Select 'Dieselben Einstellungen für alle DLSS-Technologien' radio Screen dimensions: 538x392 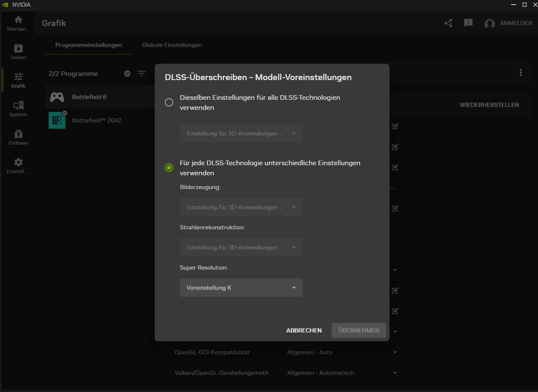point(169,102)
